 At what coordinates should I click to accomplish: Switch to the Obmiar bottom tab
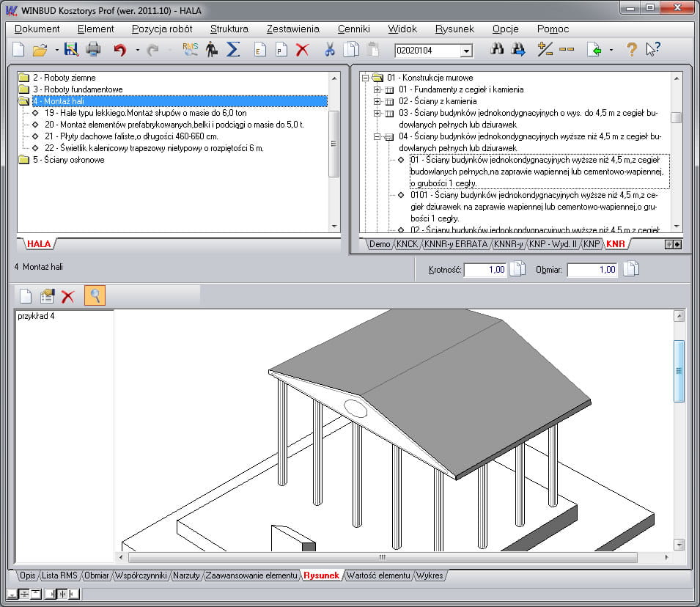[97, 575]
